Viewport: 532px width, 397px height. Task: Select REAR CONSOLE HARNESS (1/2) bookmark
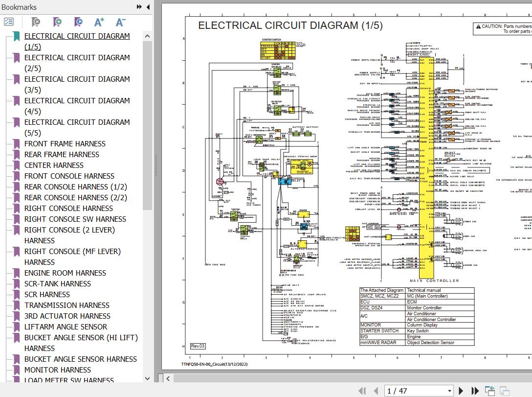[76, 187]
